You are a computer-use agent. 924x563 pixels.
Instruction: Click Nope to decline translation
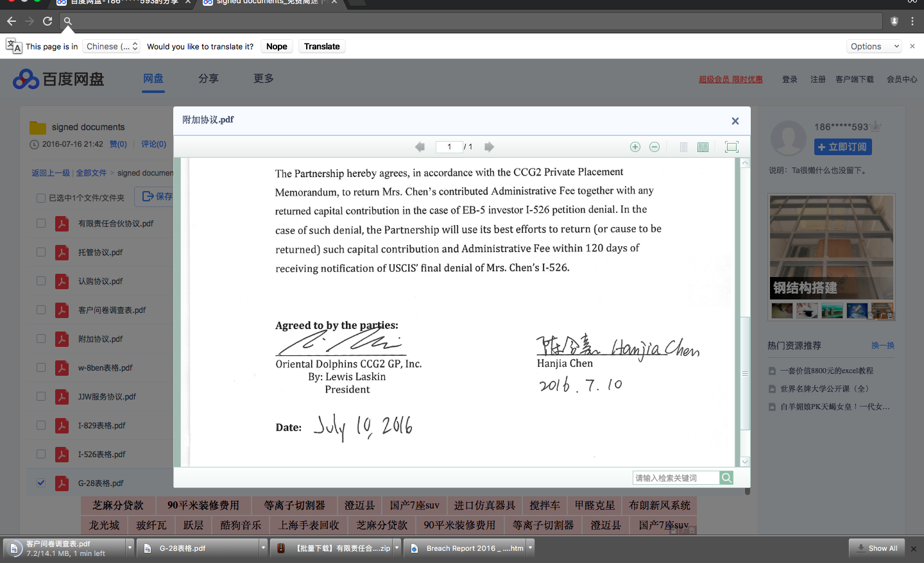pos(277,46)
